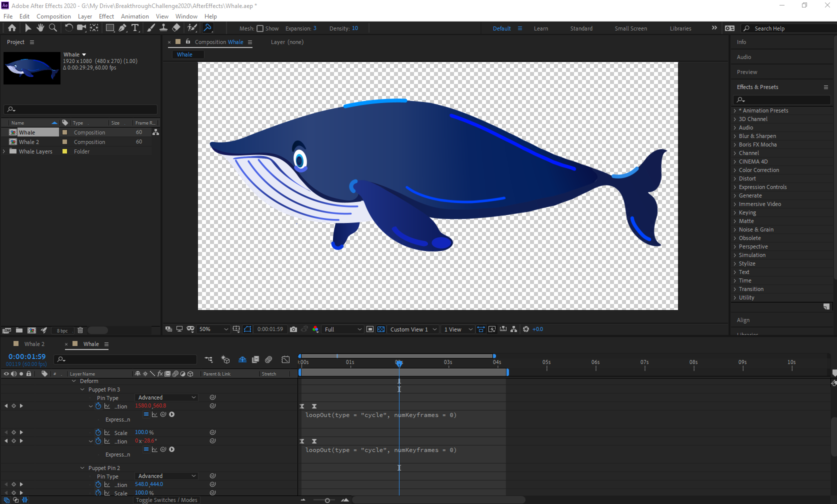
Task: Click Toggle Switches / Modes button
Action: [x=166, y=500]
